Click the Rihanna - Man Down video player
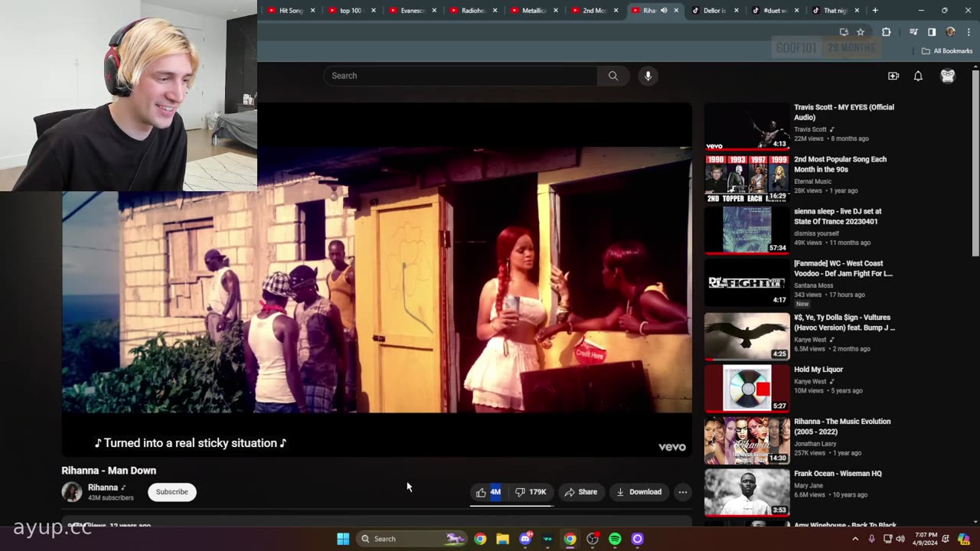Viewport: 980px width, 551px height. (377, 279)
